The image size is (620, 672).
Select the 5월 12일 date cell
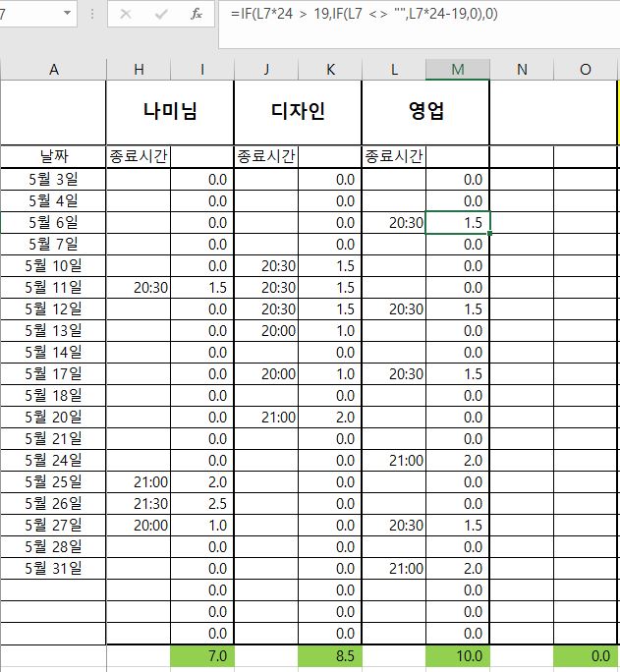(x=54, y=309)
